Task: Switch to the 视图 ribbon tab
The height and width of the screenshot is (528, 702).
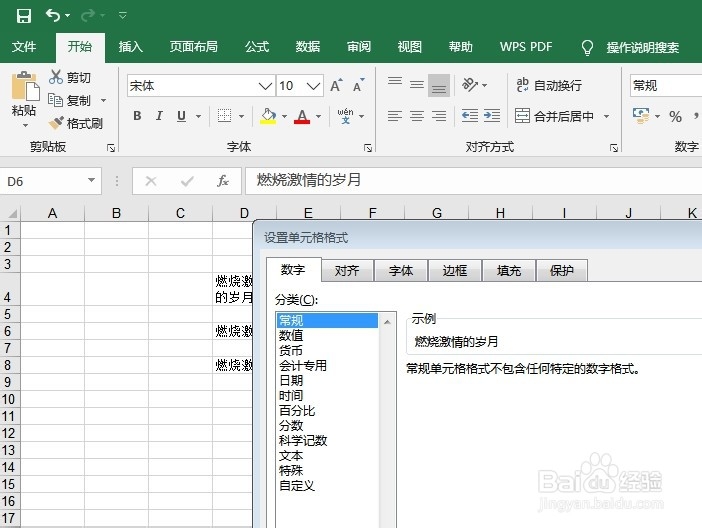Action: [410, 47]
